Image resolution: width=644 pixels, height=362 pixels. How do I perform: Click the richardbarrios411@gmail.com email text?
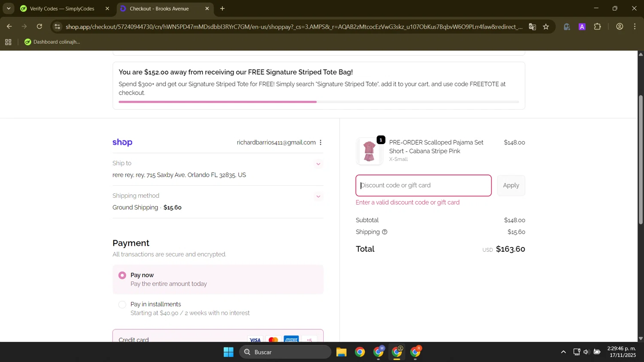pos(276,142)
